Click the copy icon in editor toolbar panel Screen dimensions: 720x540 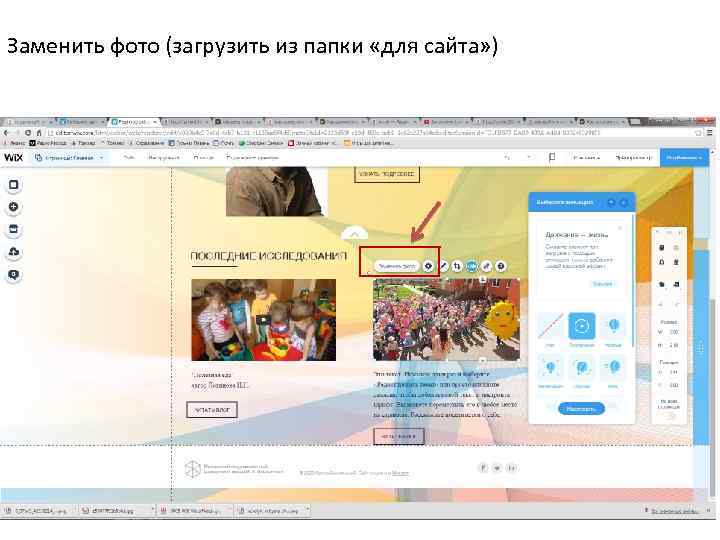(x=662, y=248)
